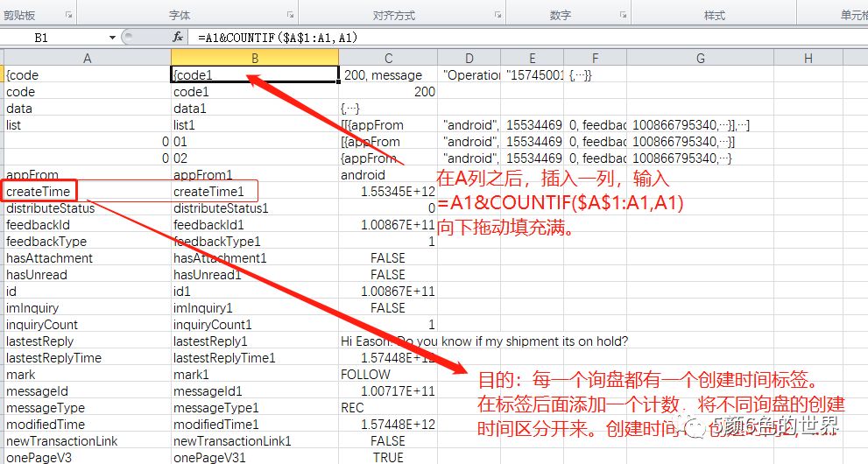Open the 对齐方式 group dialog launcher
The width and height of the screenshot is (868, 464).
pos(498,15)
